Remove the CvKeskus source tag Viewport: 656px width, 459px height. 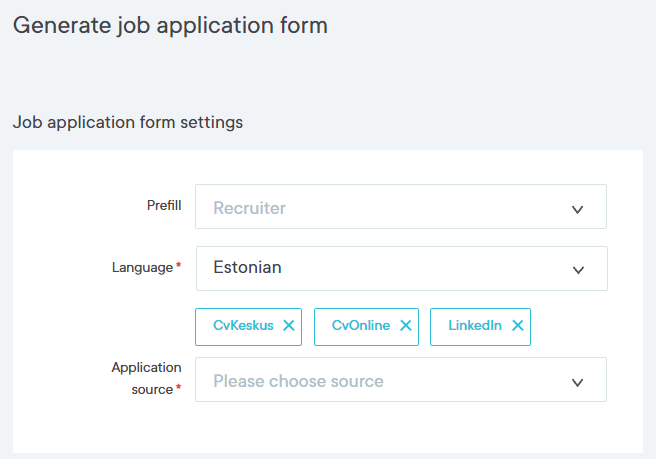289,326
